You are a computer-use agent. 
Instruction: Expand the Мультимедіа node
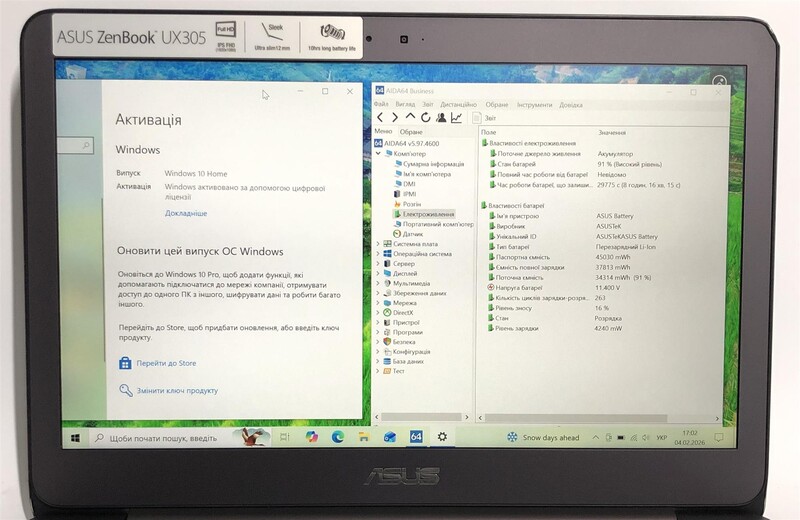pyautogui.click(x=378, y=283)
